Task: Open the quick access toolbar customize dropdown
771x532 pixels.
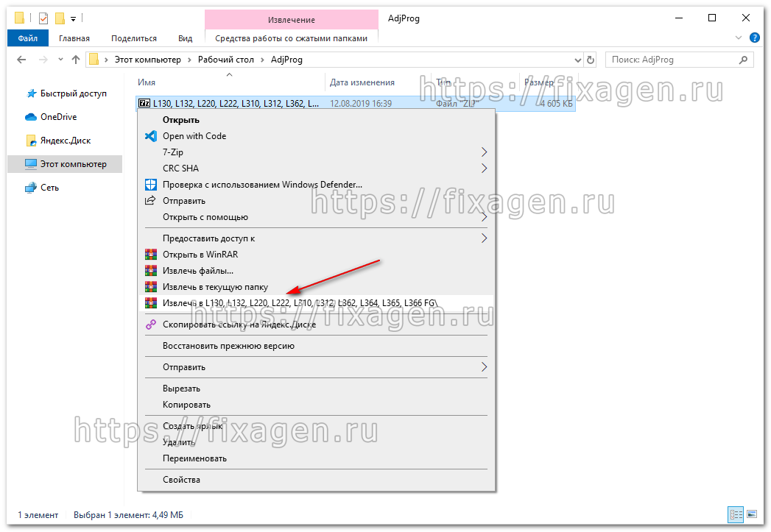Action: (x=74, y=17)
